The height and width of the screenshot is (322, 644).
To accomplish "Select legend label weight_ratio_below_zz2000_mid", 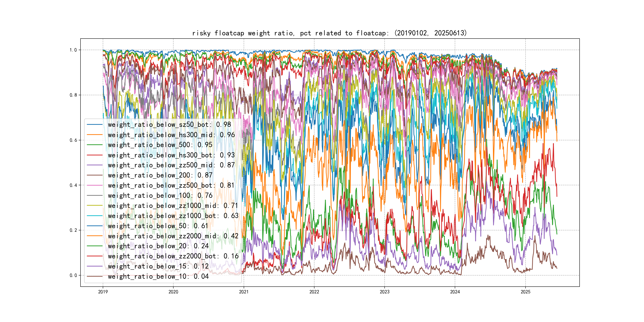I will coord(173,236).
